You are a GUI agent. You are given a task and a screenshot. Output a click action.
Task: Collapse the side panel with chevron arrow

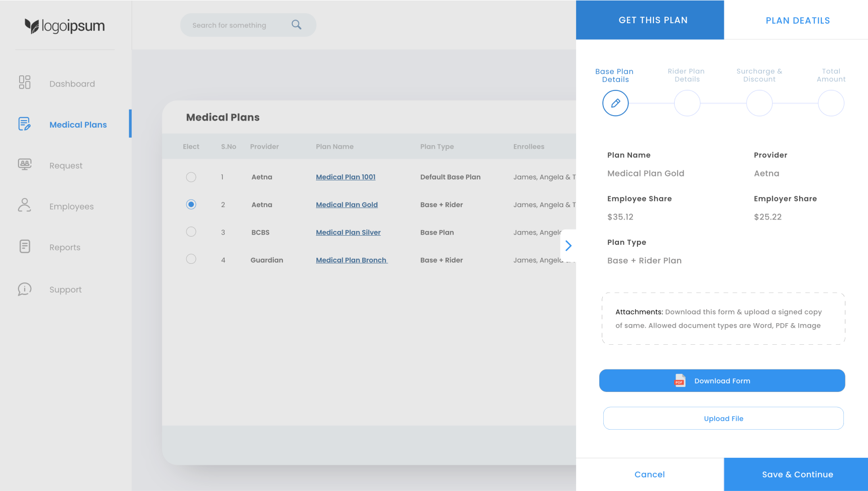pyautogui.click(x=568, y=246)
